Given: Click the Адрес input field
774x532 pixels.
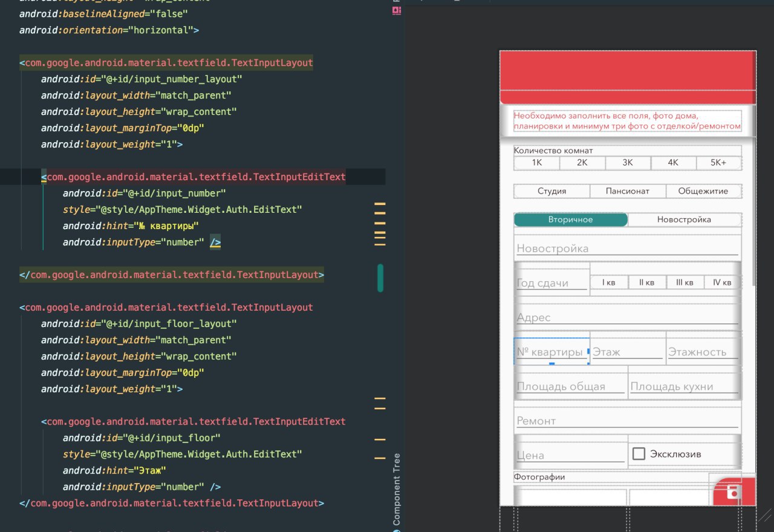Looking at the screenshot, I should point(627,317).
